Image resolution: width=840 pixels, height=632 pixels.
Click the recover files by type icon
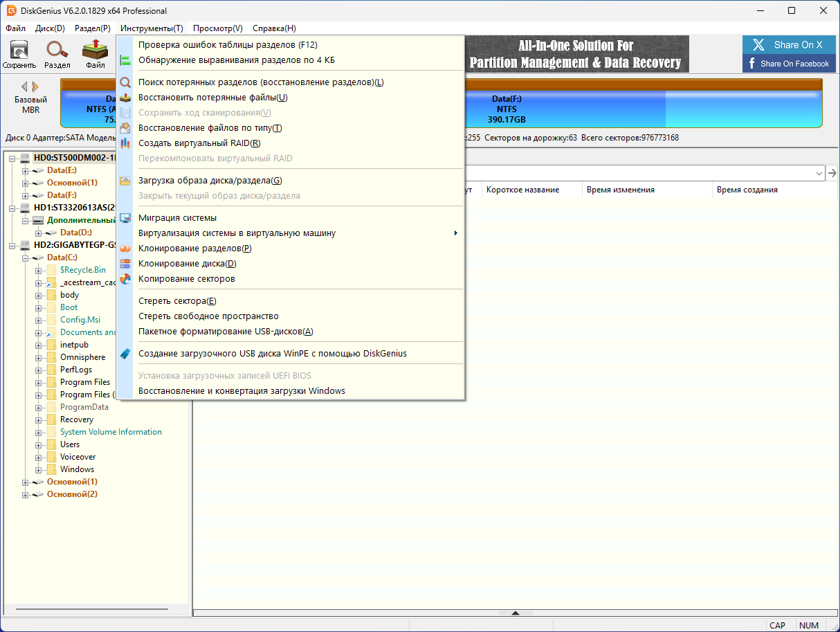125,128
